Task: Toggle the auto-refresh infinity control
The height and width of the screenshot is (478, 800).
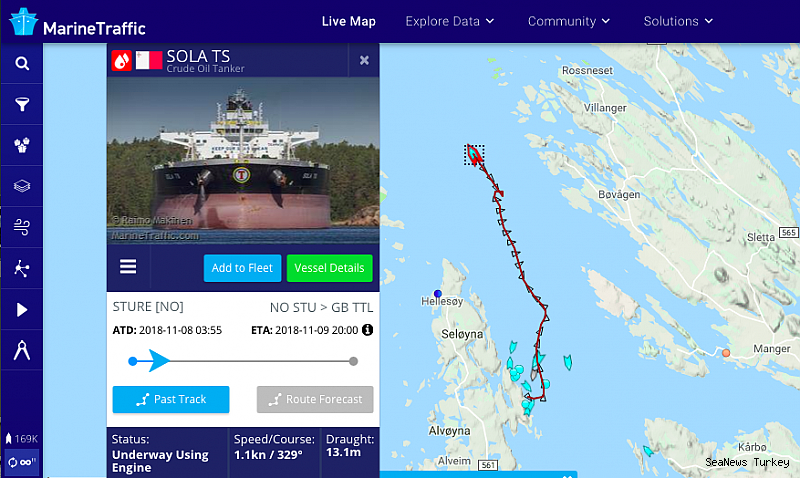Action: (x=21, y=462)
